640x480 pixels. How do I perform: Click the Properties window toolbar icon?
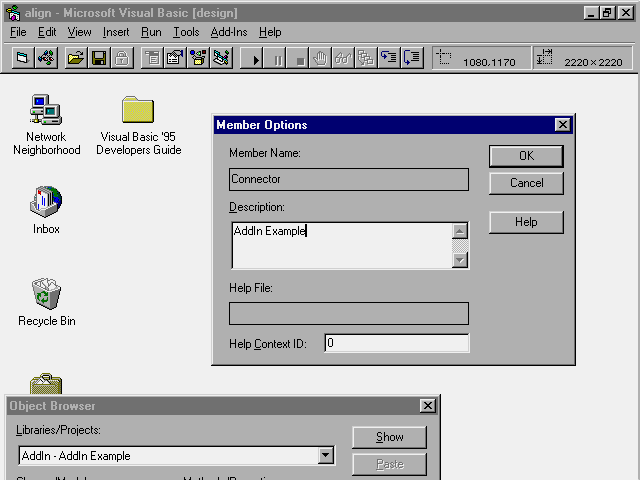click(175, 58)
